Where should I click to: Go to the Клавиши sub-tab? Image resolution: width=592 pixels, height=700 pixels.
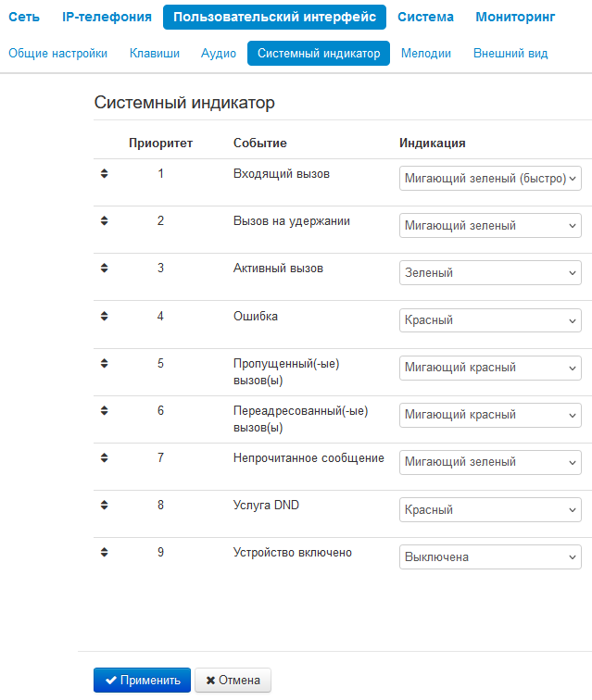point(155,54)
